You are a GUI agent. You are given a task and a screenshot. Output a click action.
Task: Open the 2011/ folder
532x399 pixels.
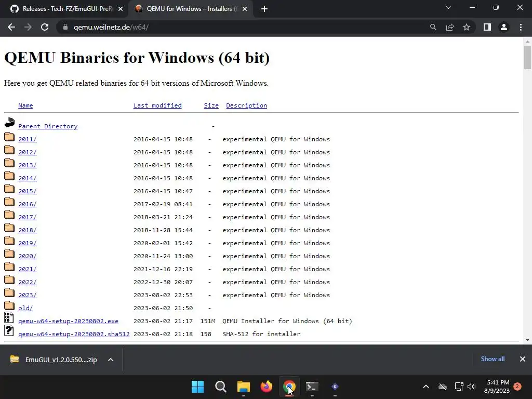[x=28, y=139]
